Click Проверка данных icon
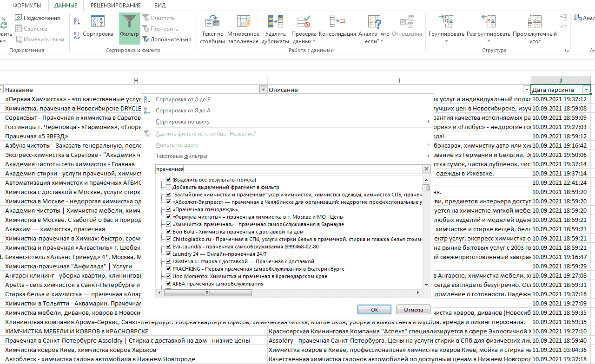The width and height of the screenshot is (595, 364). point(304,22)
